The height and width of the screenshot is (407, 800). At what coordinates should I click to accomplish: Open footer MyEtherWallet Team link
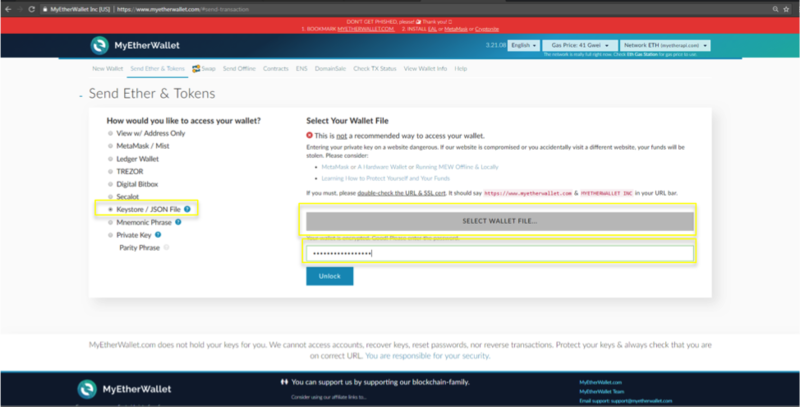pos(602,392)
